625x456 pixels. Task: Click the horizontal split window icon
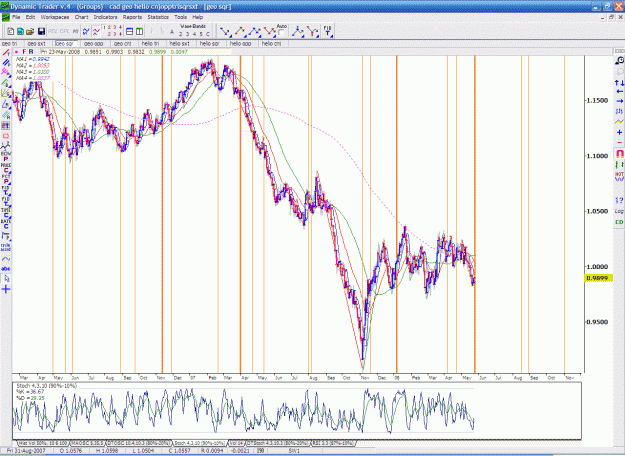(130, 31)
